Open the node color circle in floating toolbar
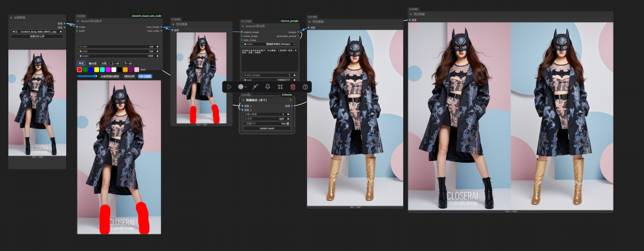 point(241,87)
